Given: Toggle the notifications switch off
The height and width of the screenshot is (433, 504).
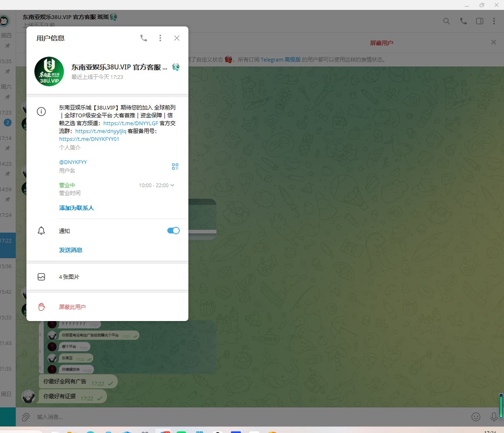Looking at the screenshot, I should pos(174,231).
